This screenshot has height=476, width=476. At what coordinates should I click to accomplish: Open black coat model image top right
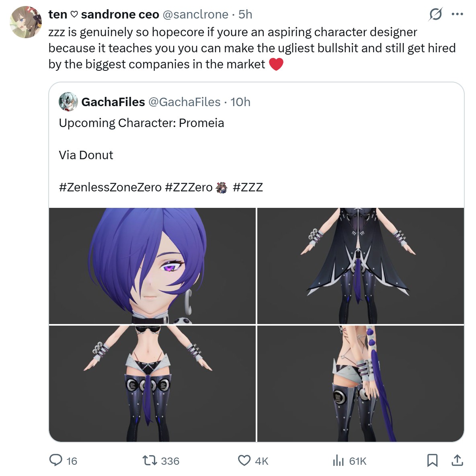click(x=361, y=266)
